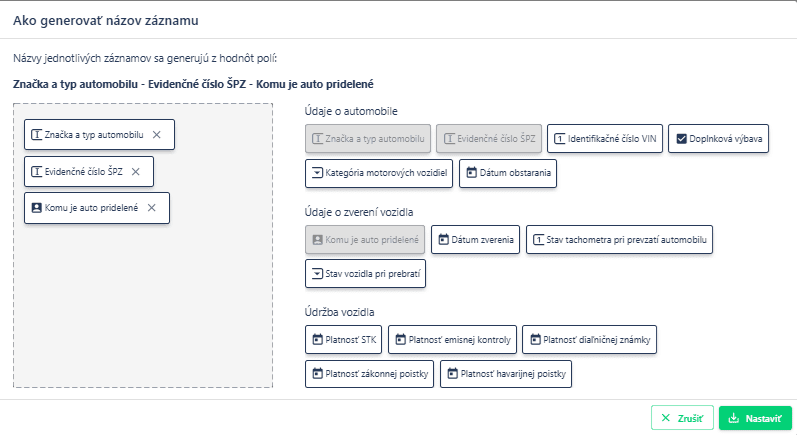Screen dimensions: 797x435
Task: Remove 'Evidenčné číslo ŠPZ' chip via X
Action: [135, 172]
